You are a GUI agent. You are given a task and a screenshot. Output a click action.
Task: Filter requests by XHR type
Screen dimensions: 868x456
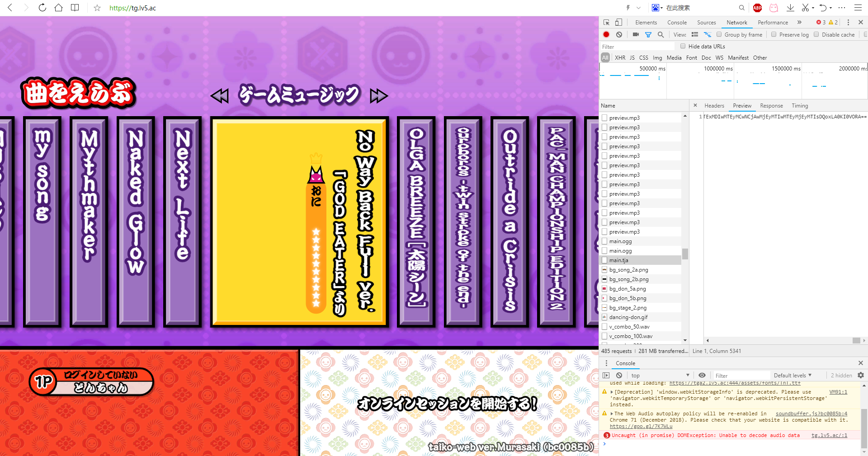pyautogui.click(x=620, y=57)
